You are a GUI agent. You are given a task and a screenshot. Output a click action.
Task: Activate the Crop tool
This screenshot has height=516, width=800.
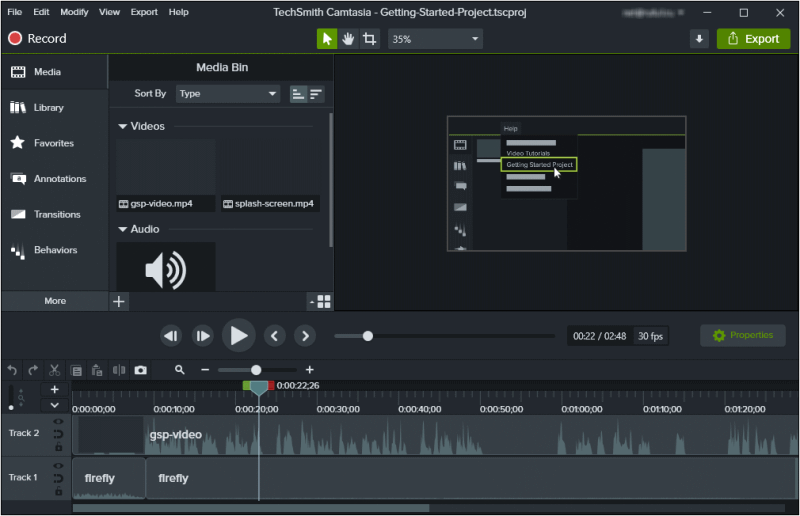(x=370, y=39)
